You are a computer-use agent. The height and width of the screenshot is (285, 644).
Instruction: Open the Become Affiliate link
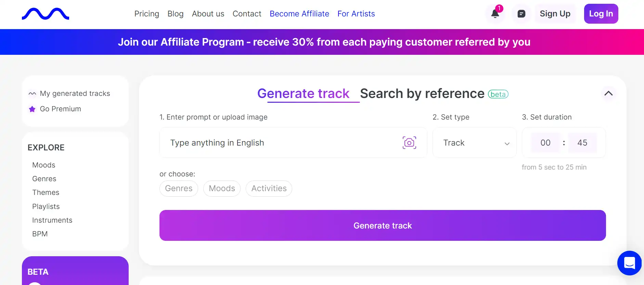click(x=299, y=14)
